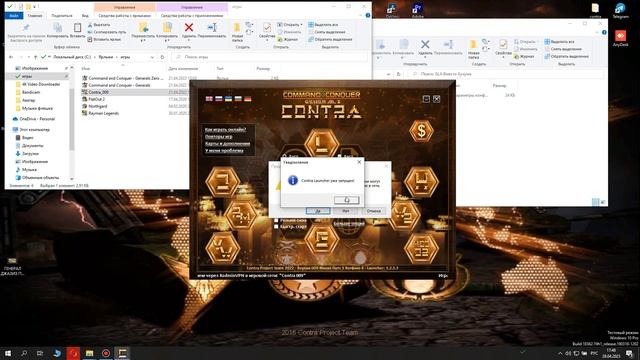Image resolution: width=640 pixels, height=360 pixels.
Task: Click Pin to Quick access icon in left Explorer
Action: (26, 28)
